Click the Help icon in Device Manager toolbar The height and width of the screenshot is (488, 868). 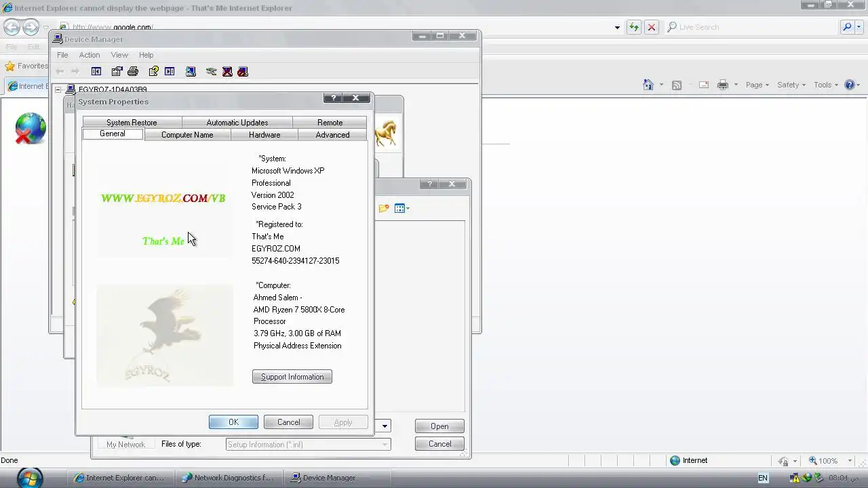pos(154,71)
